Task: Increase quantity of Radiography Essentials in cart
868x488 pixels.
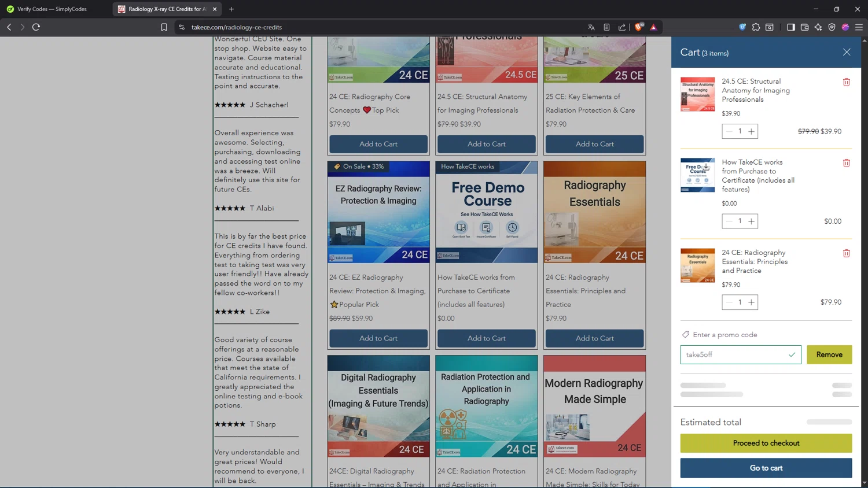Action: pyautogui.click(x=751, y=302)
